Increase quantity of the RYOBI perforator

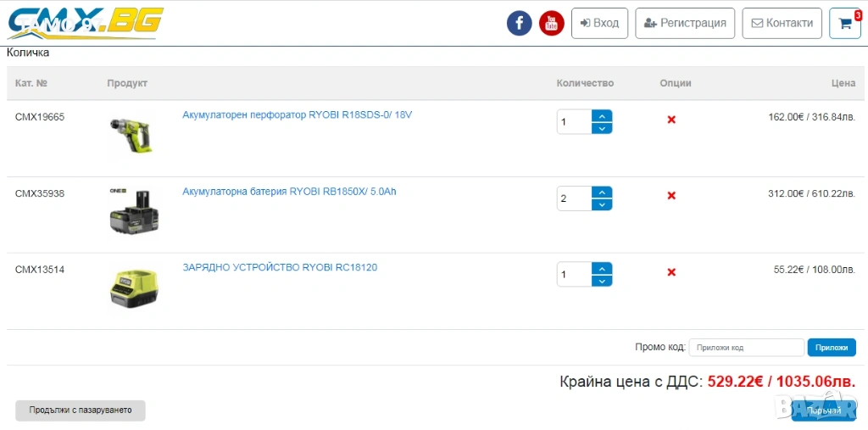coord(601,116)
